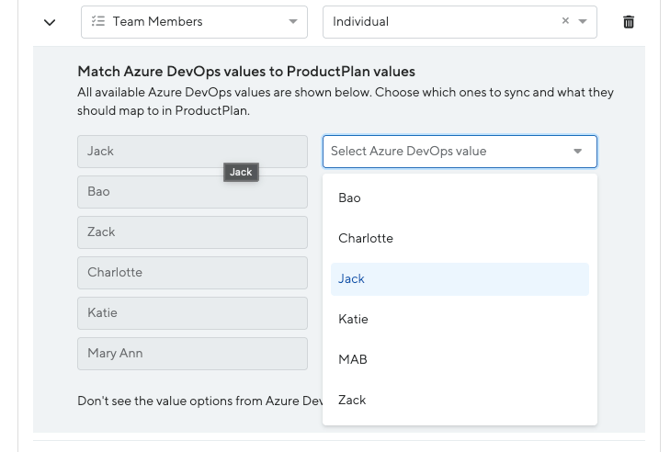
Task: Click the dark Jack tooltip label
Action: 241,173
